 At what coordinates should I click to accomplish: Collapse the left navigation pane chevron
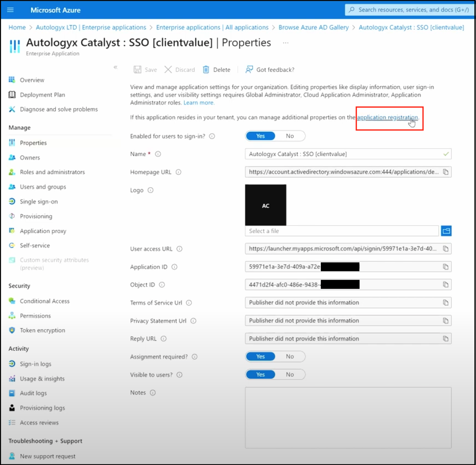[x=115, y=67]
